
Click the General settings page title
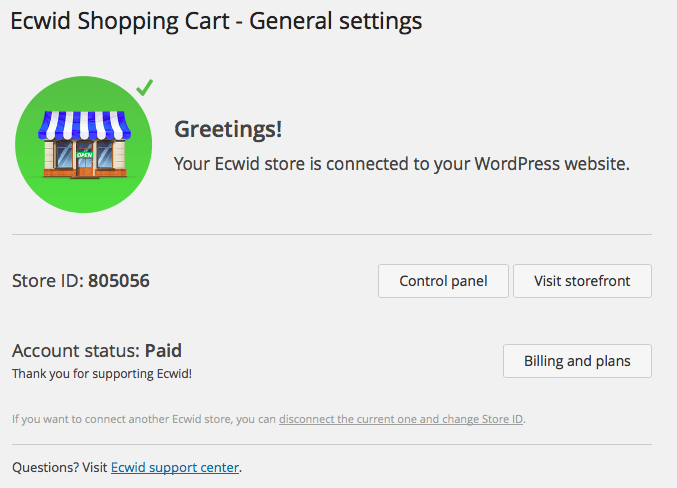[x=216, y=21]
